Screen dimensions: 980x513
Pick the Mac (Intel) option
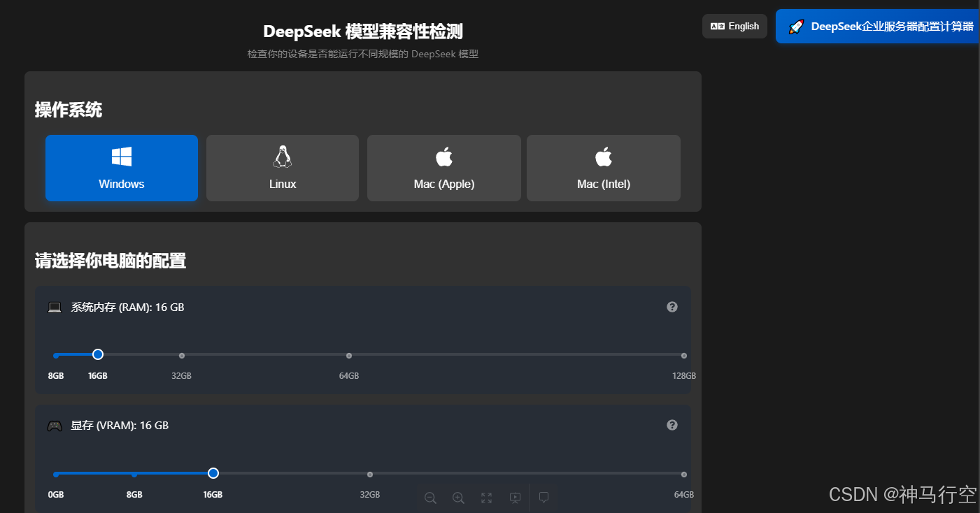[x=604, y=168]
